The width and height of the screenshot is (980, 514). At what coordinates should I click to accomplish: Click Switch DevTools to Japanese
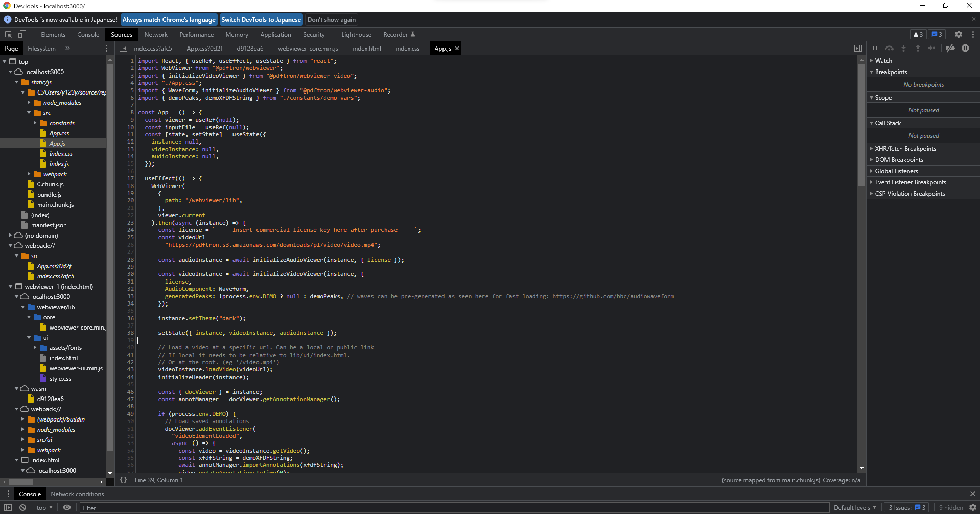coord(261,19)
